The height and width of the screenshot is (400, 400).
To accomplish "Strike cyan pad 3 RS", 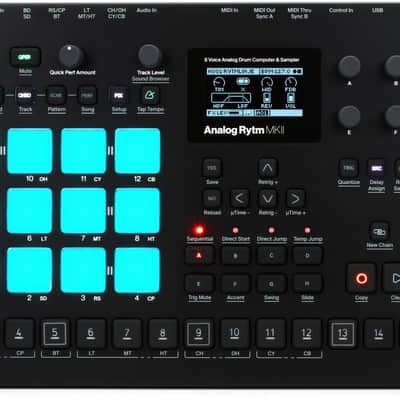I will click(x=83, y=270).
